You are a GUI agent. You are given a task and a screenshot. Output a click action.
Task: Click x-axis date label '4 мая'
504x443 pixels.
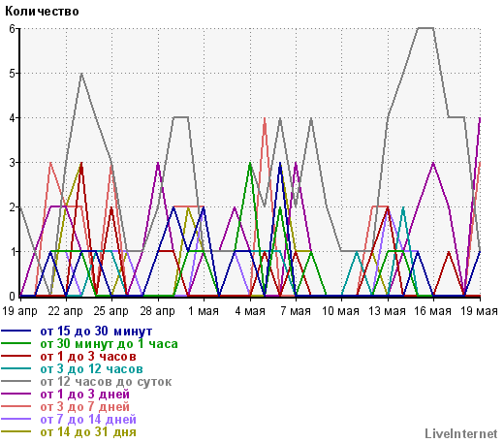[250, 311]
